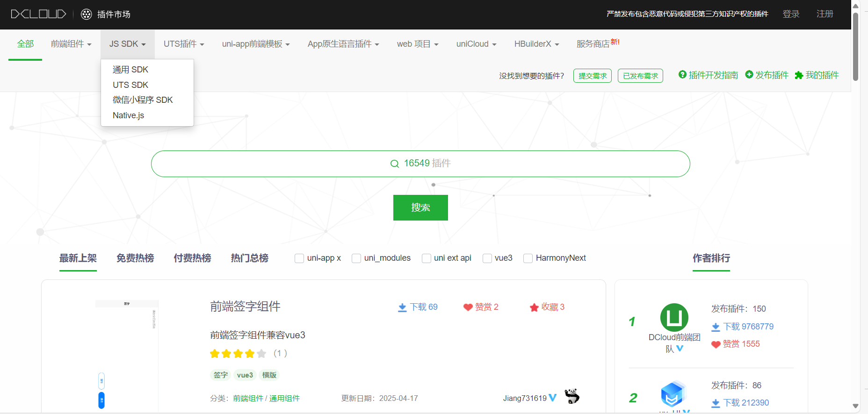Tick the uni-app x checkbox

point(299,258)
